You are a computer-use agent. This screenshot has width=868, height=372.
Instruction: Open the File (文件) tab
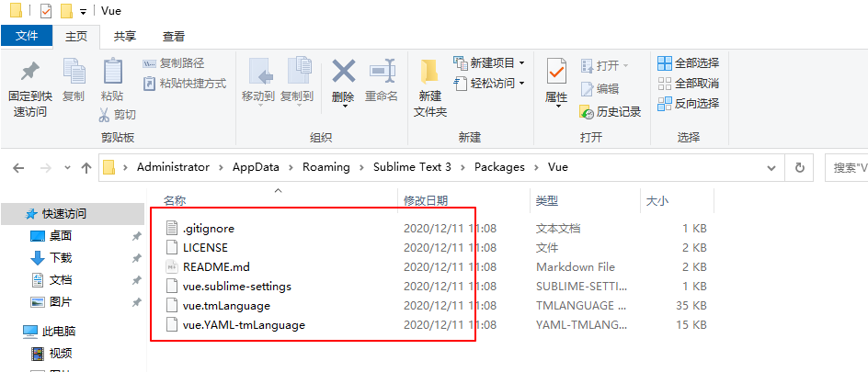[27, 36]
